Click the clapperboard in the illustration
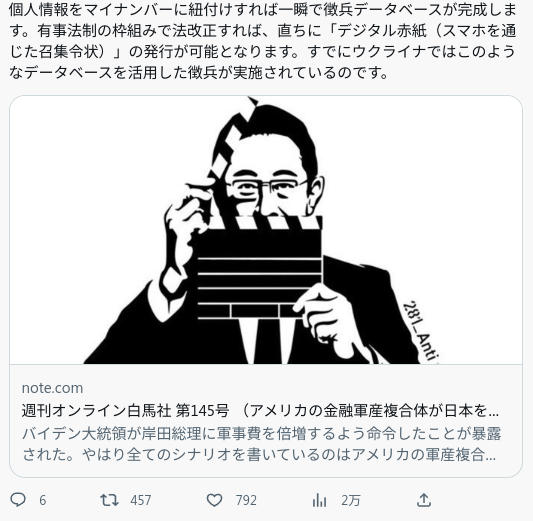 tap(259, 267)
